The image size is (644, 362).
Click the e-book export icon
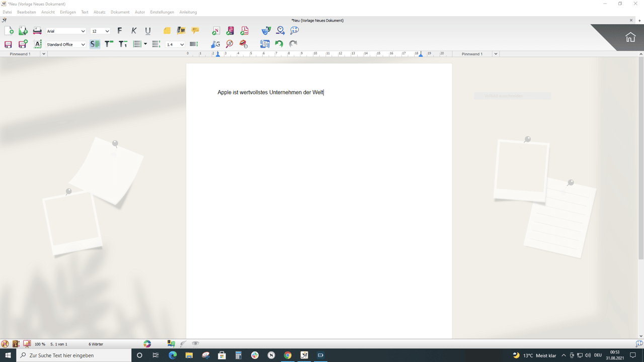tap(230, 31)
